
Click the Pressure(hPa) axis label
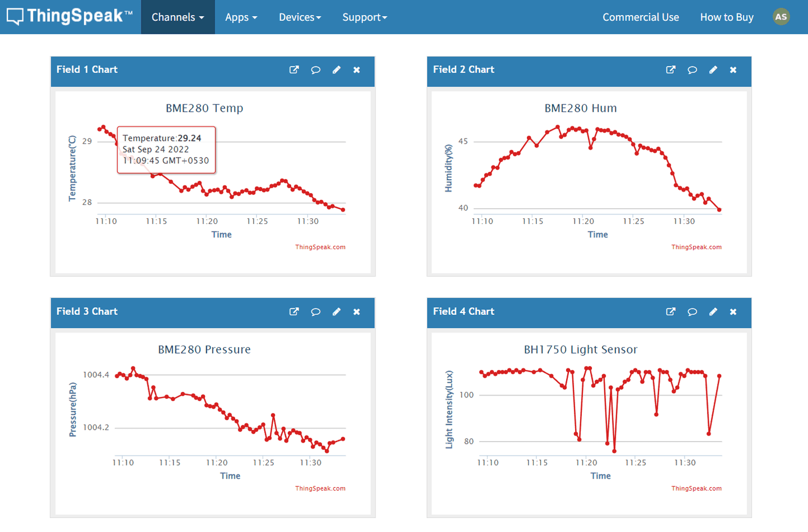tap(72, 409)
